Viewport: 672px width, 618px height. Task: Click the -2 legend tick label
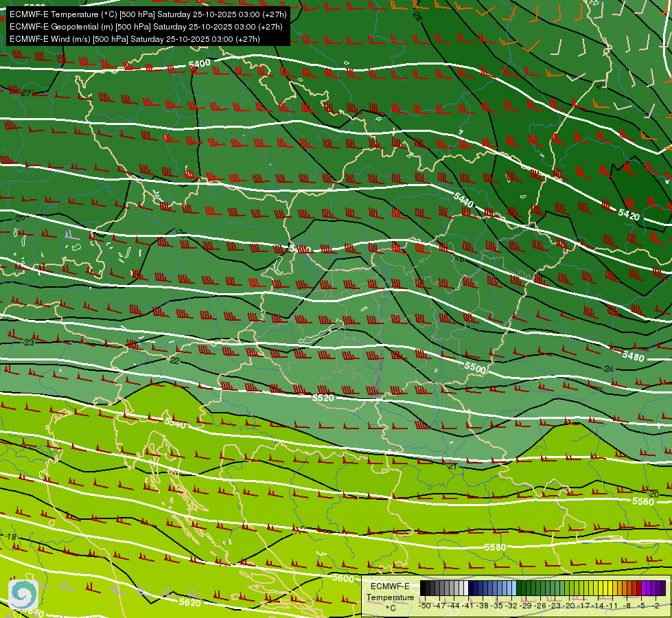click(x=656, y=606)
